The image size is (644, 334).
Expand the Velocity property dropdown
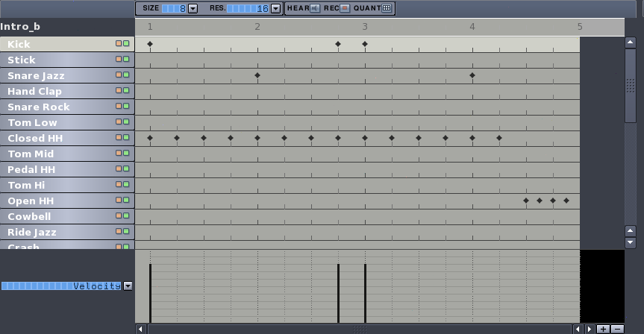pos(128,286)
